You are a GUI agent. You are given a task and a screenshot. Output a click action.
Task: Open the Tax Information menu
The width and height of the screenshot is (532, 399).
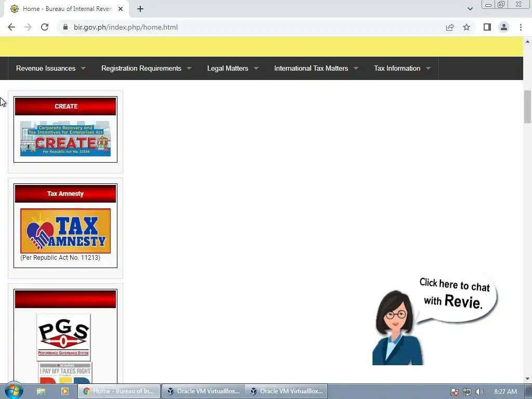397,68
